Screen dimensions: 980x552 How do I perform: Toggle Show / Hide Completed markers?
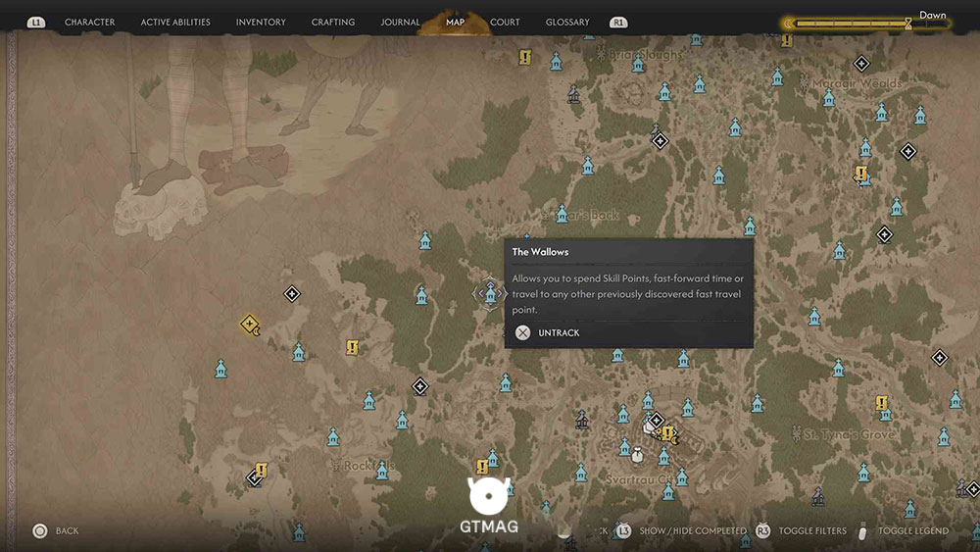pos(693,530)
